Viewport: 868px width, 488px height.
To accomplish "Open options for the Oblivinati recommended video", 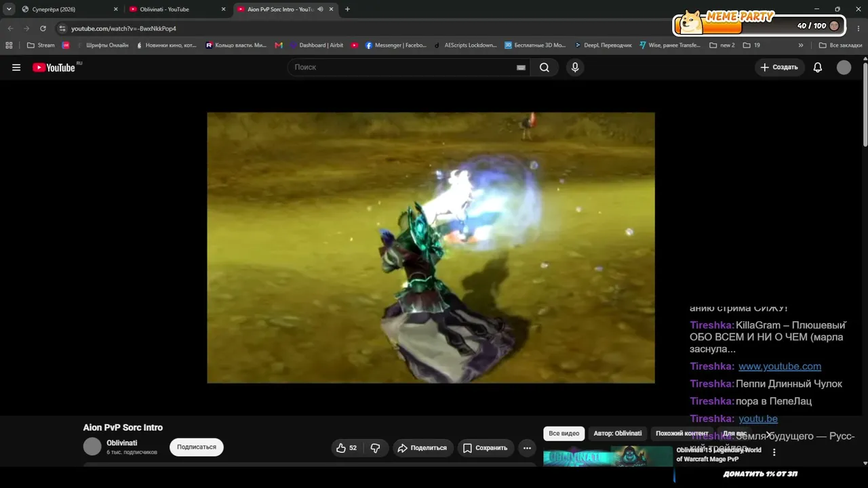I will click(x=774, y=452).
